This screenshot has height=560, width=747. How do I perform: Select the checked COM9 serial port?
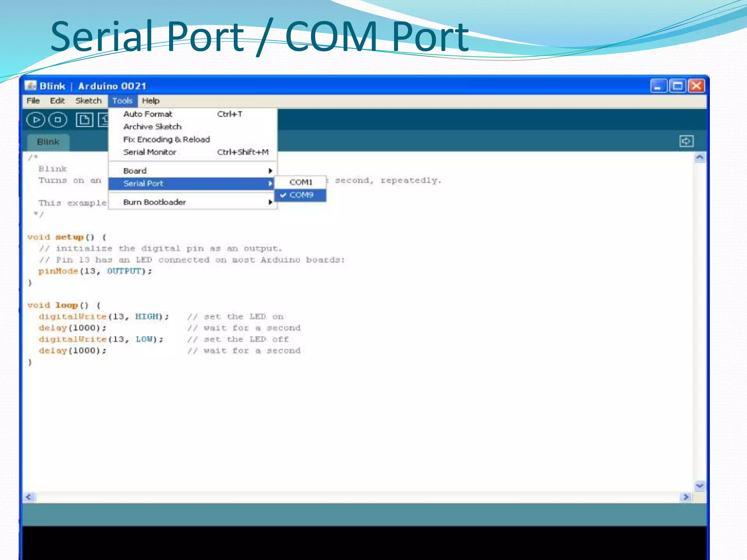pyautogui.click(x=301, y=195)
